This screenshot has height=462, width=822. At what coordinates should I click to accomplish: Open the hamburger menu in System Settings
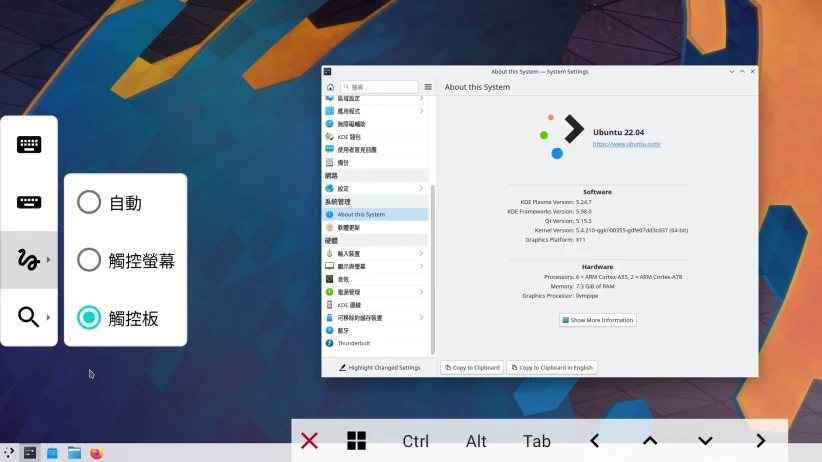(x=428, y=87)
